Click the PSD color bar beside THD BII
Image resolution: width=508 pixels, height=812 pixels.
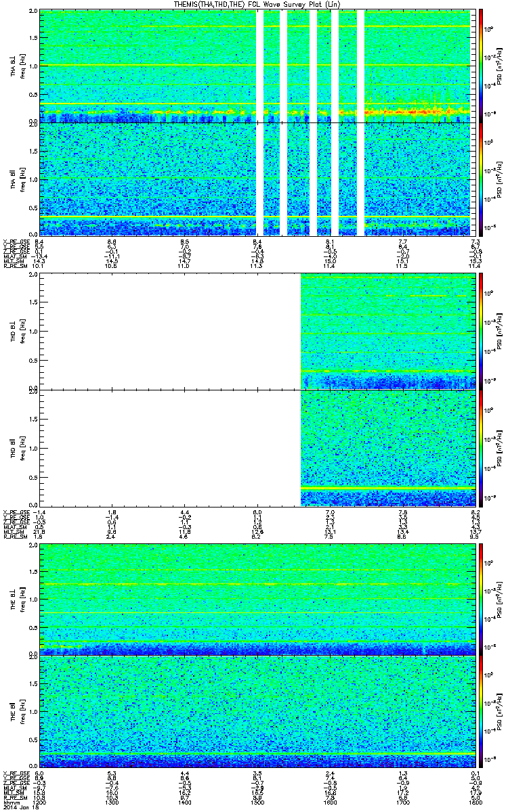tap(482, 447)
